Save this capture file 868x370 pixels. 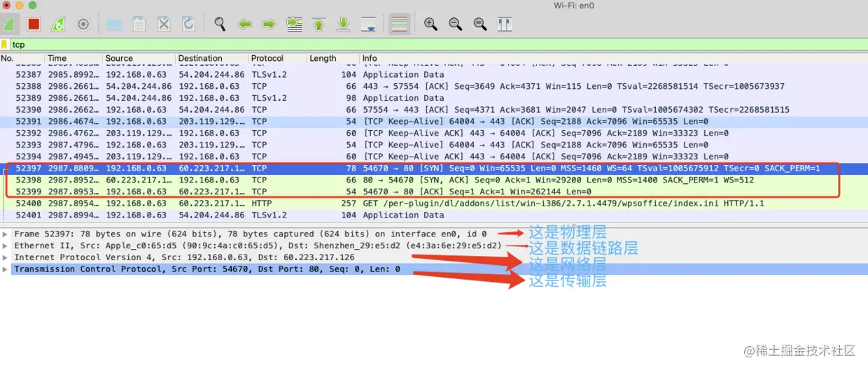[139, 24]
